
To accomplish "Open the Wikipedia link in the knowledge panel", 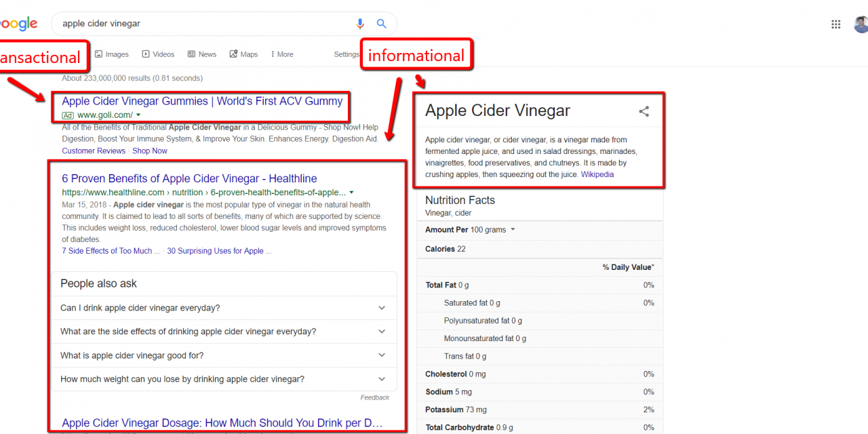I will (597, 174).
